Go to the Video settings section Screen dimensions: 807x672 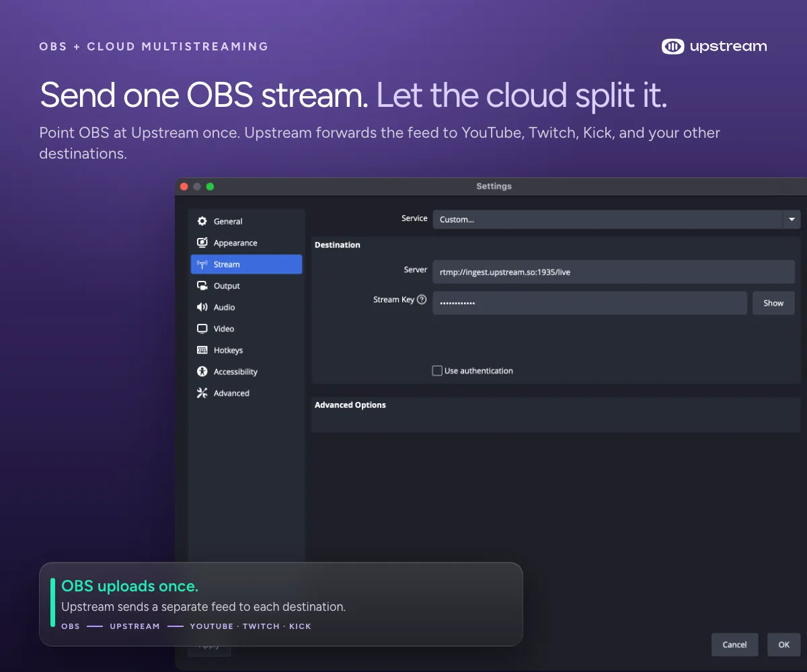tap(246, 329)
